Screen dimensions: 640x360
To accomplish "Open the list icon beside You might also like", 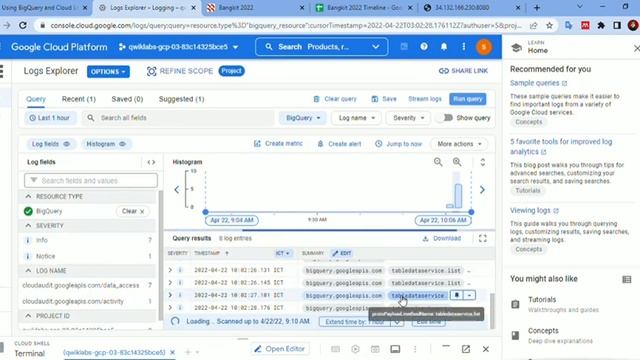I will pyautogui.click(x=627, y=279).
